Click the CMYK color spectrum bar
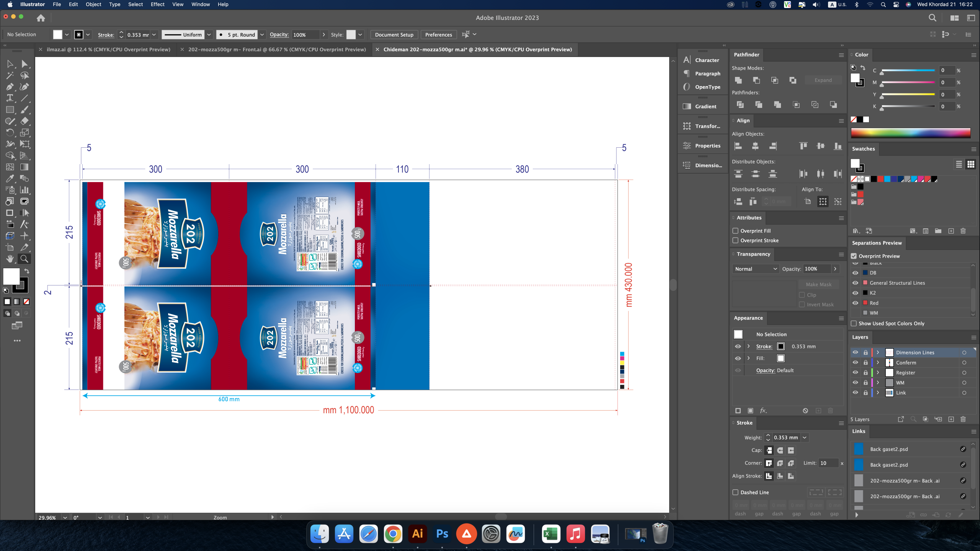980x551 pixels. [x=910, y=133]
